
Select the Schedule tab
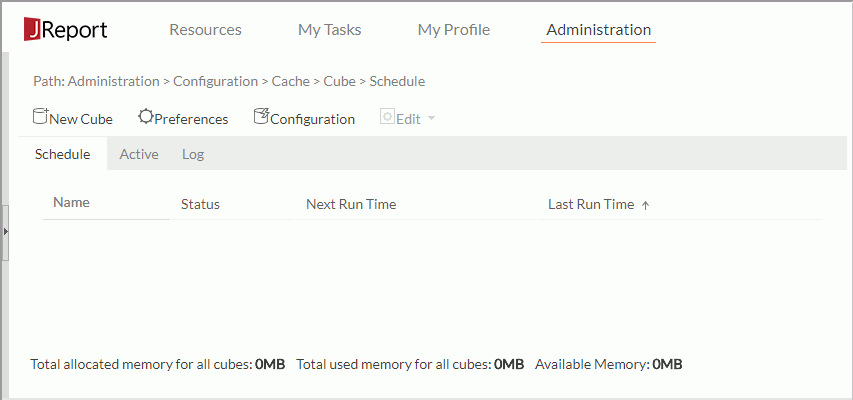point(63,154)
